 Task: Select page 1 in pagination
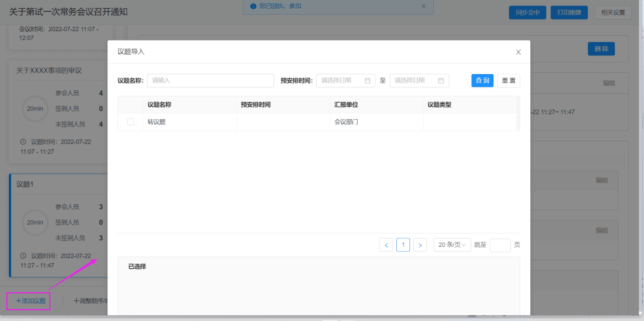403,245
